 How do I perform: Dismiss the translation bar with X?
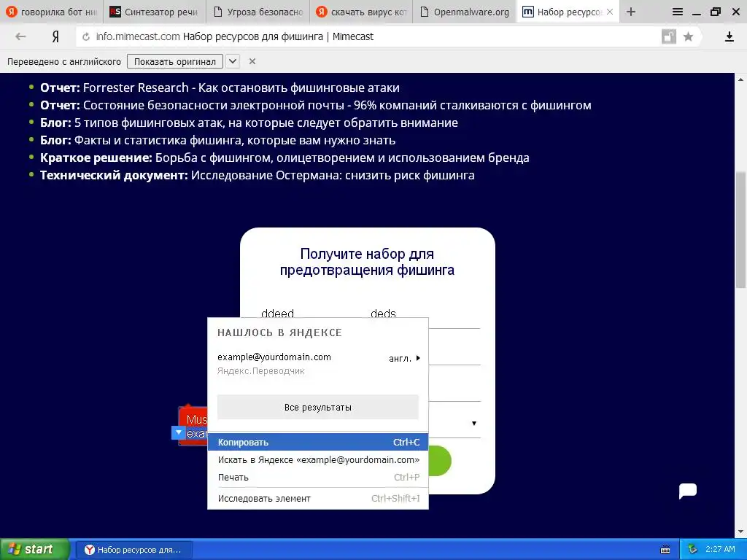(252, 61)
